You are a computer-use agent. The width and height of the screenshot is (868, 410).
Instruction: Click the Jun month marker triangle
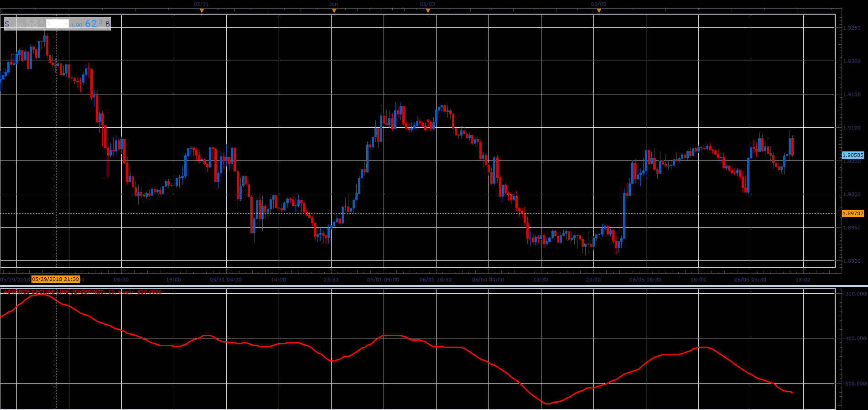tap(334, 11)
